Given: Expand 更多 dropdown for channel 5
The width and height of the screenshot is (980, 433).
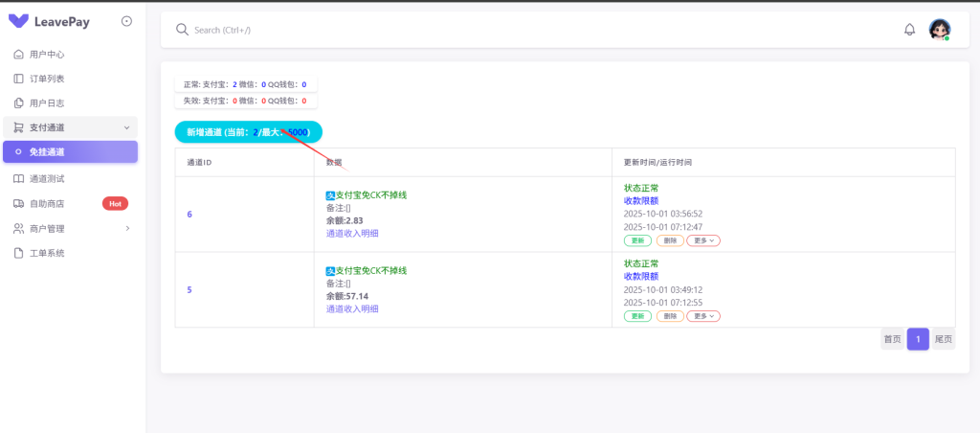Looking at the screenshot, I should tap(704, 316).
